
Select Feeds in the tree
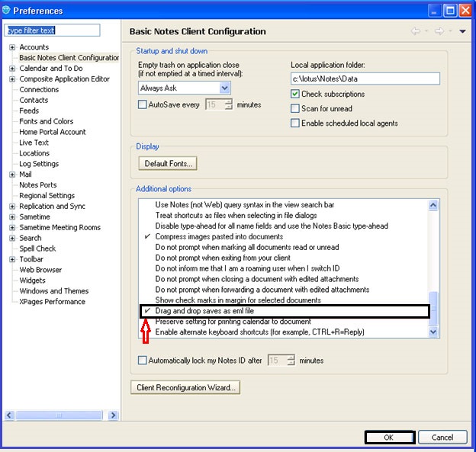[x=29, y=111]
